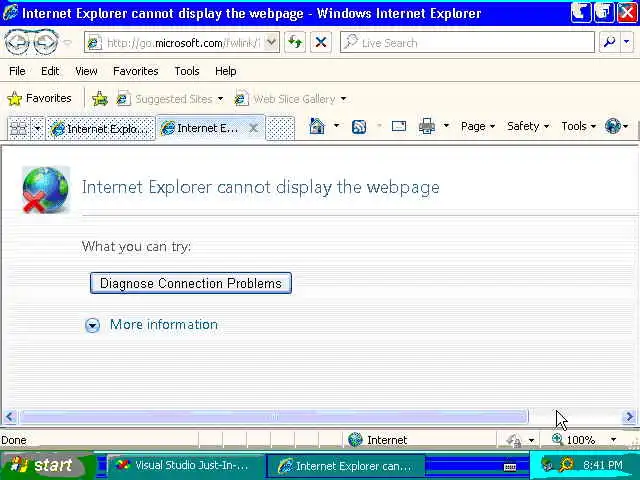This screenshot has width=640, height=480.
Task: Open the Help menu
Action: (x=226, y=71)
